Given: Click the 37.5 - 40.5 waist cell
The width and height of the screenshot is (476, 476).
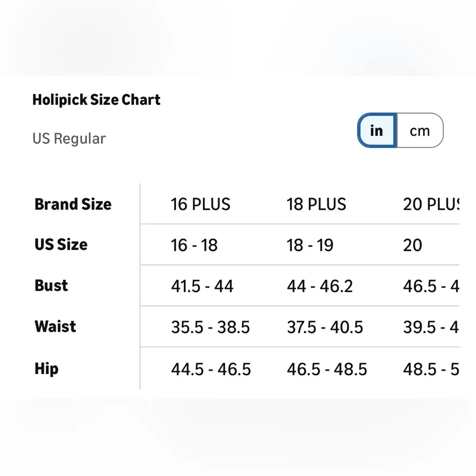Looking at the screenshot, I should click(325, 327).
